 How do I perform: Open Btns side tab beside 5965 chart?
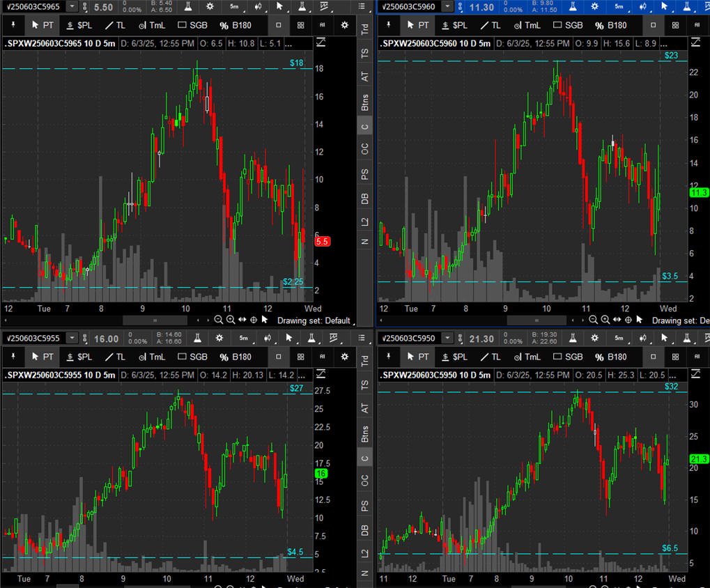pyautogui.click(x=364, y=102)
